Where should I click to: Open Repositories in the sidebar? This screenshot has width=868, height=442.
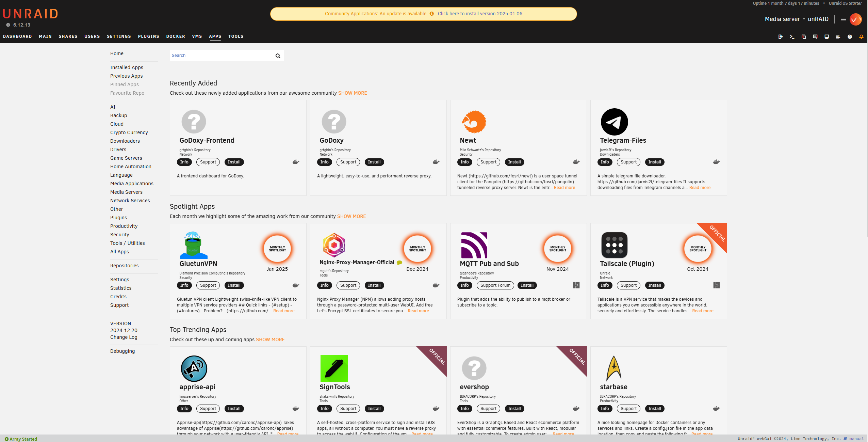point(124,266)
